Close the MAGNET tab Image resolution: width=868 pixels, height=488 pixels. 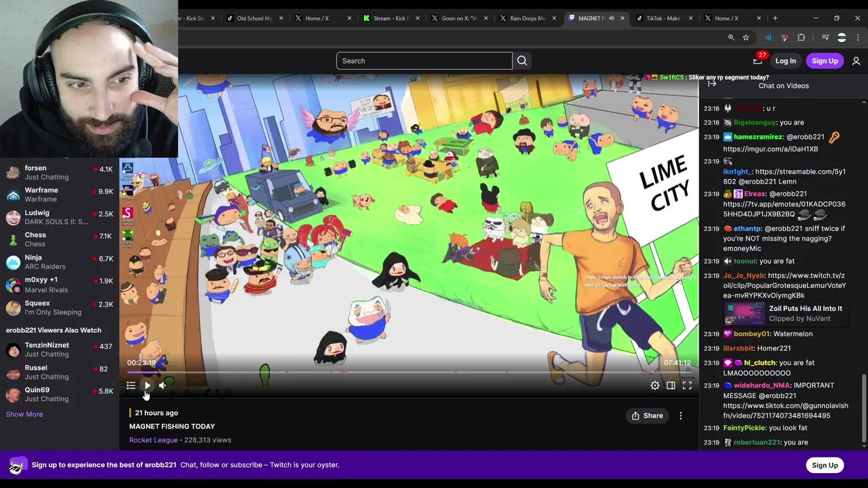(x=623, y=18)
